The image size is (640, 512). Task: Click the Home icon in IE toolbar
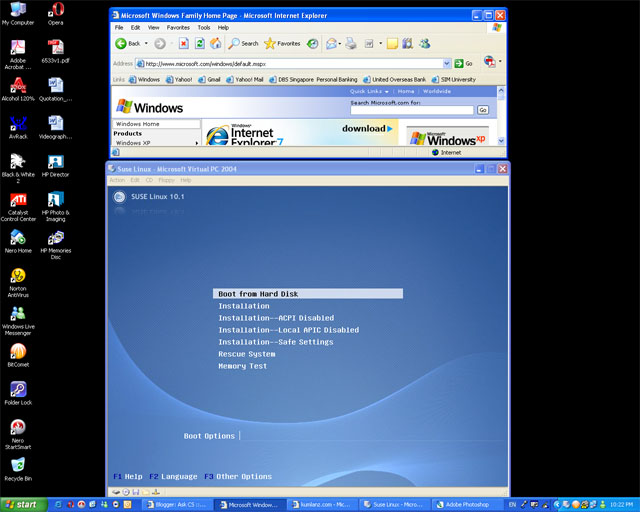(216, 43)
